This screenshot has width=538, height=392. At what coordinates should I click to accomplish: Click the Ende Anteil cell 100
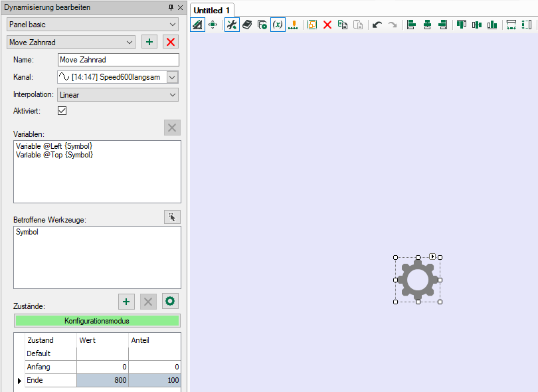click(155, 380)
